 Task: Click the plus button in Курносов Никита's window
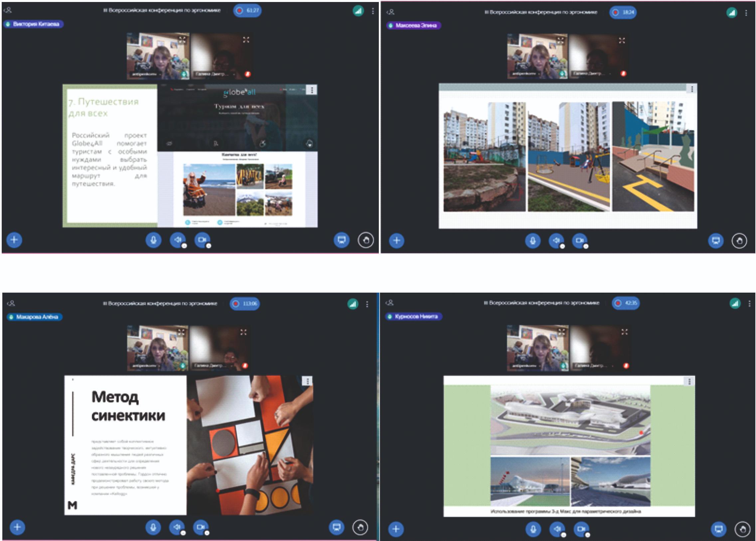click(x=396, y=529)
